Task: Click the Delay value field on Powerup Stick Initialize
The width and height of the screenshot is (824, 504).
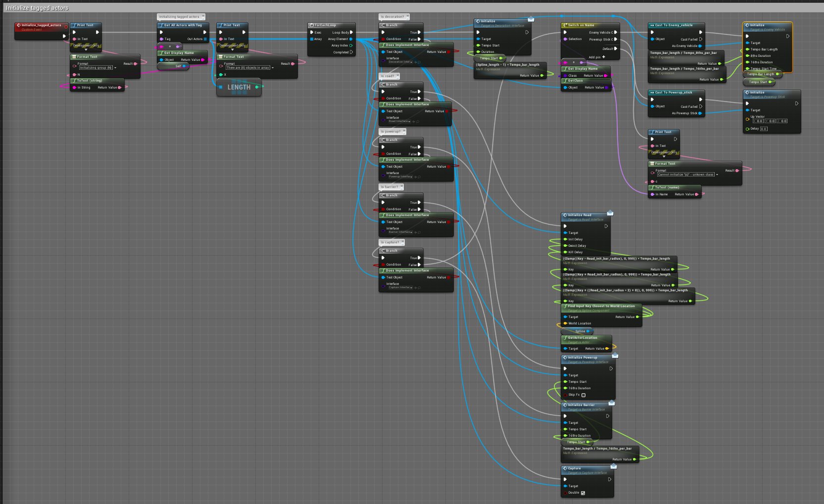Action: tap(764, 129)
